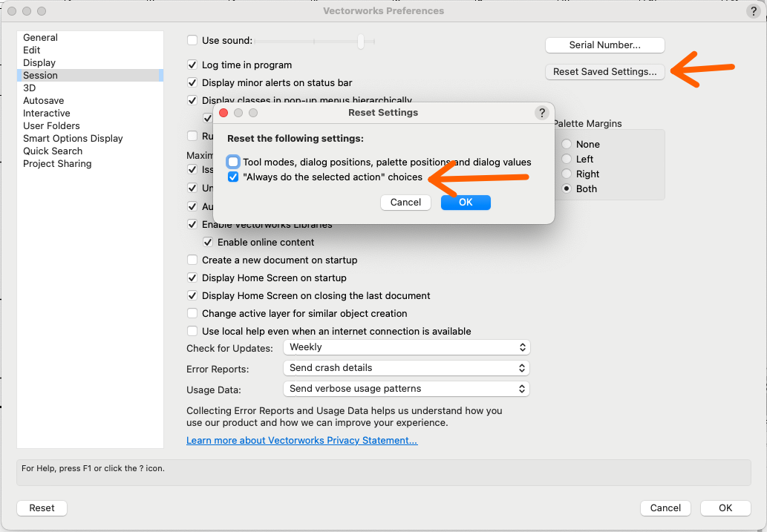Open the Vectorworks Privacy Statement link

tap(301, 440)
